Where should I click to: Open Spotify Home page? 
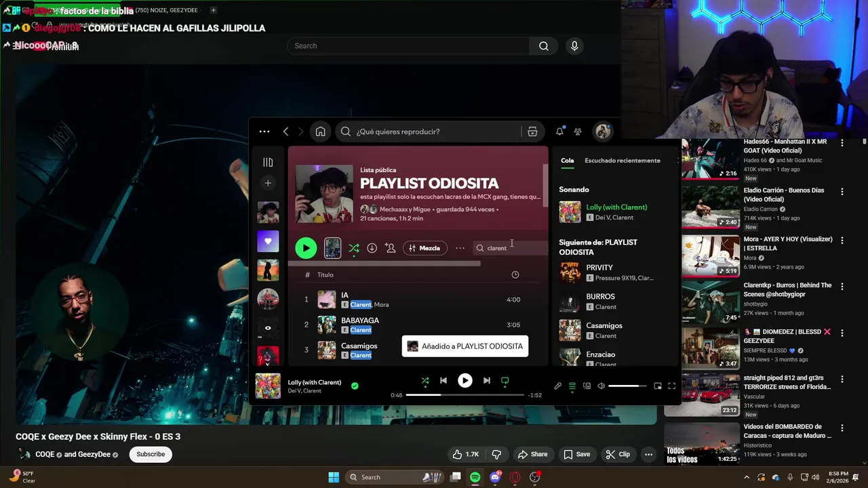[x=320, y=131]
